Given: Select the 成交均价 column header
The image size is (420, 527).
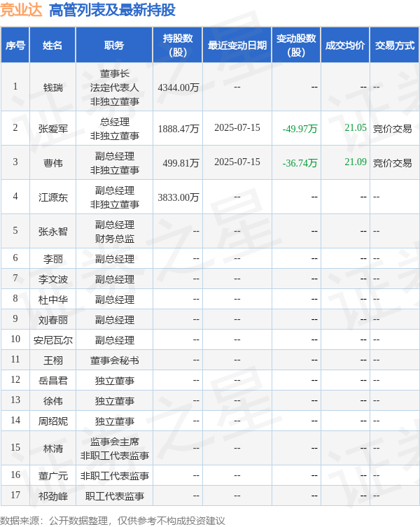Looking at the screenshot, I should [345, 45].
